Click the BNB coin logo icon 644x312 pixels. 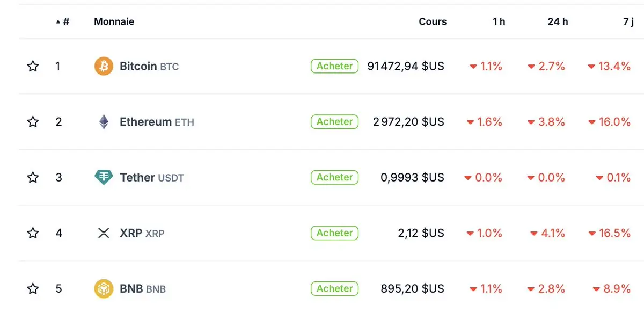point(104,289)
